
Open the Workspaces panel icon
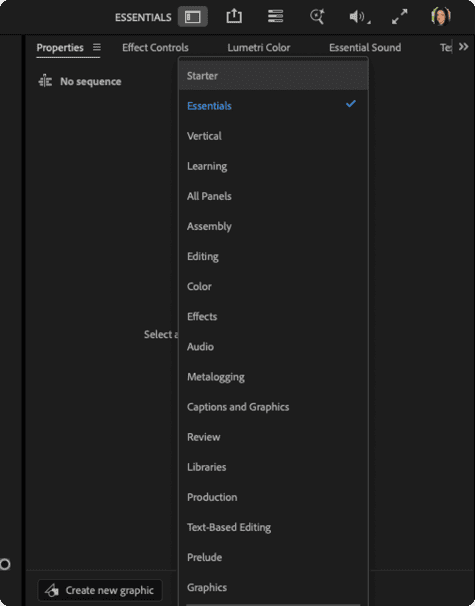tap(192, 17)
